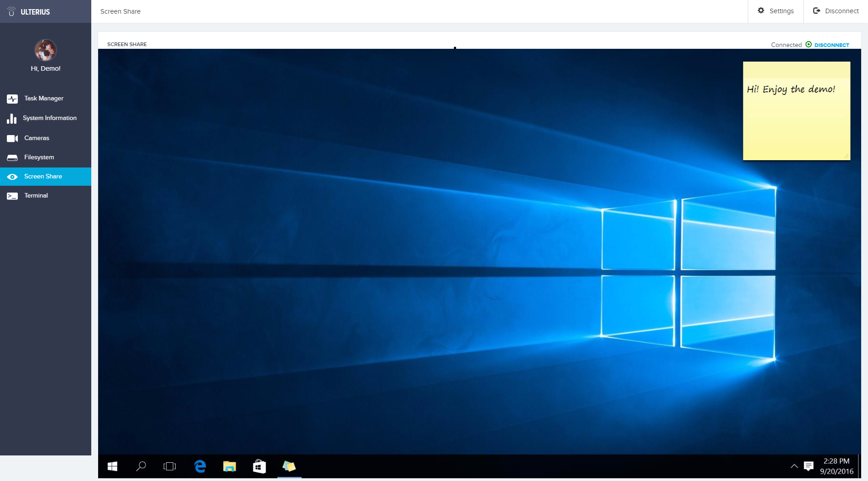
Task: Click the Settings gear button
Action: click(775, 11)
